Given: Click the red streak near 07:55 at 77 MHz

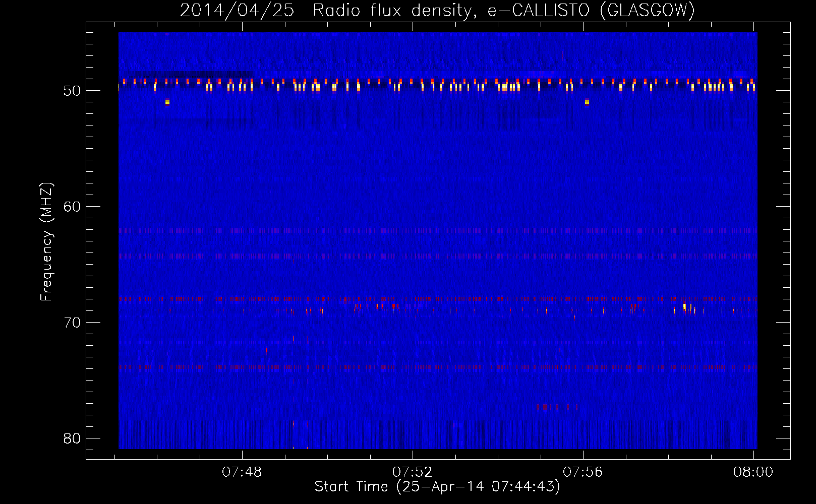Looking at the screenshot, I should (x=557, y=407).
